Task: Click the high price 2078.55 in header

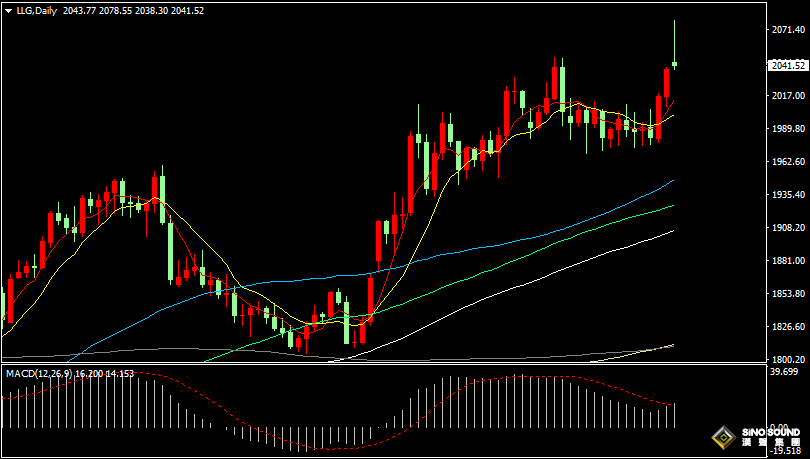Action: [118, 10]
